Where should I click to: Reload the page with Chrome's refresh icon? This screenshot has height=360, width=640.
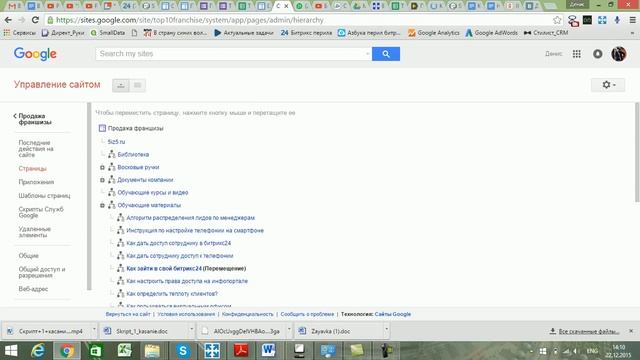point(35,20)
